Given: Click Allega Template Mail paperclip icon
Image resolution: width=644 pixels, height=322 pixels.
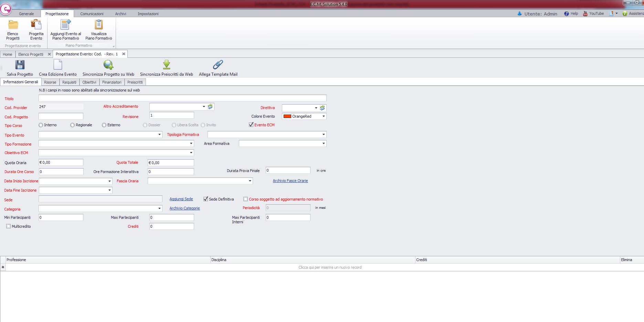Looking at the screenshot, I should (218, 65).
